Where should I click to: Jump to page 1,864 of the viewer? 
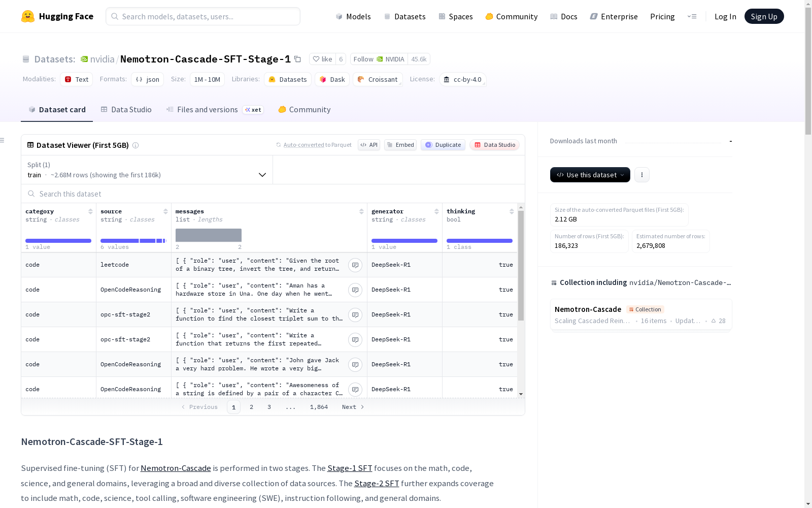pyautogui.click(x=319, y=407)
